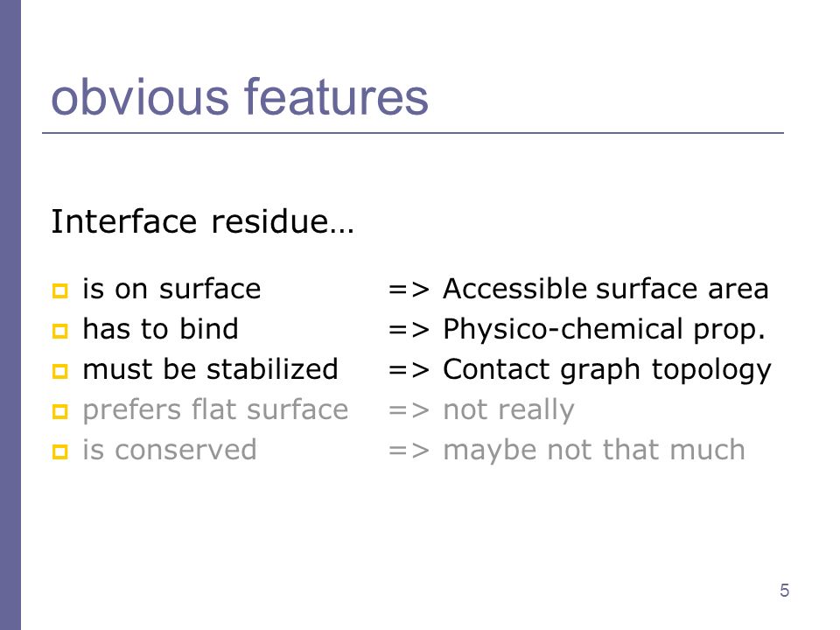Image resolution: width=840 pixels, height=630 pixels.
Task: Click the bullet icon beside "prefers flat surface"
Action: point(60,411)
